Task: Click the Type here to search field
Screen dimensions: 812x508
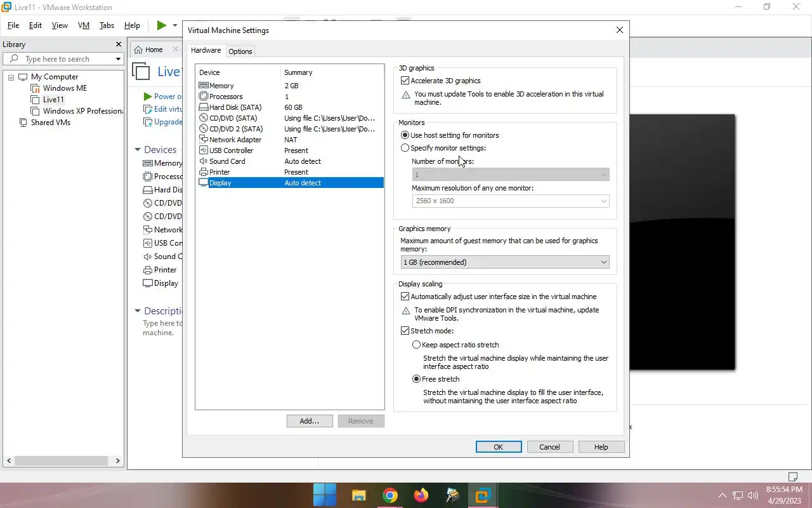Action: point(63,59)
